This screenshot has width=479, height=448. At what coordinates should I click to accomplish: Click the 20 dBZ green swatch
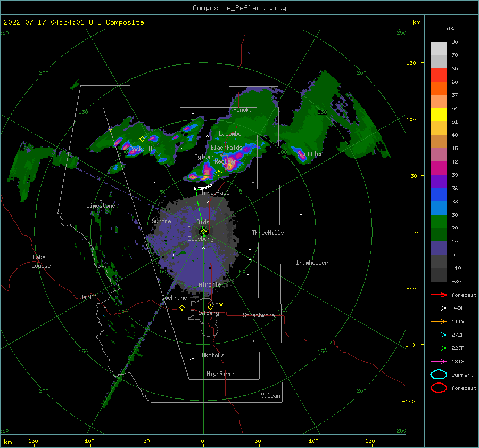coord(439,234)
